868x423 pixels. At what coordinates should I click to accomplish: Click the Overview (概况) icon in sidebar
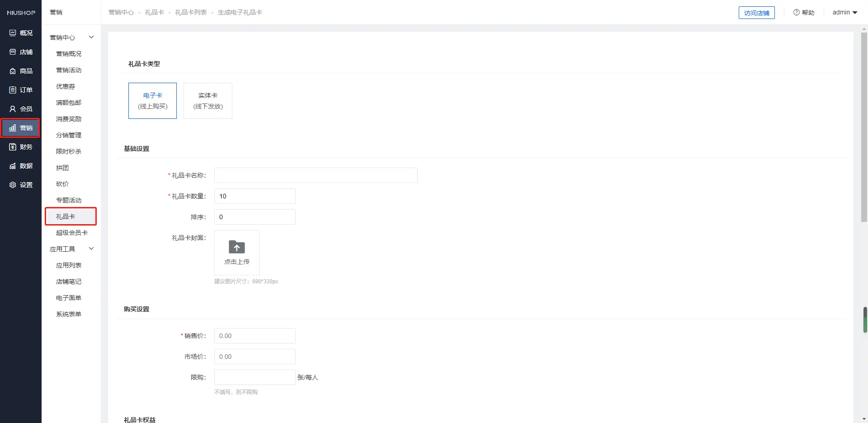pos(13,33)
